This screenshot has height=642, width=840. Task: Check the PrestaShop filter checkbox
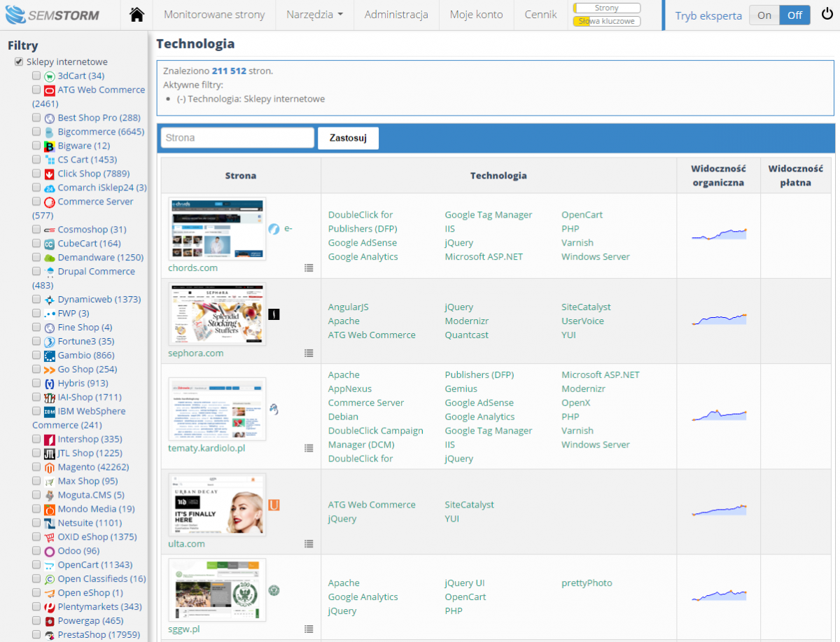coord(36,635)
